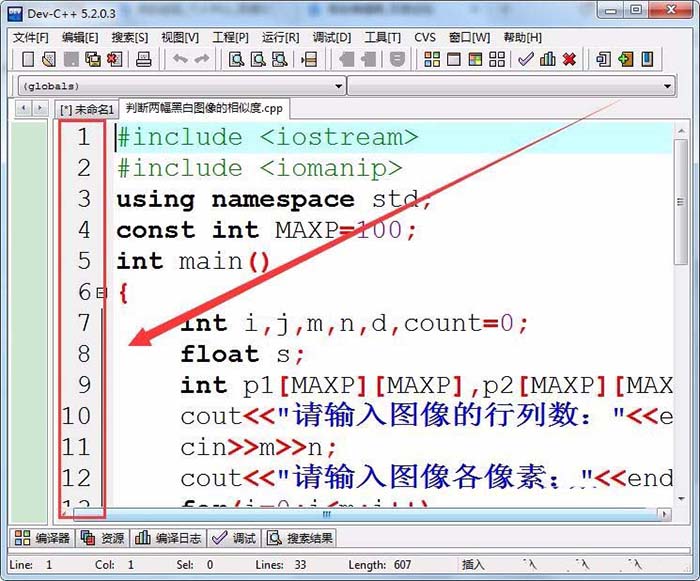
Task: Open the 编译器 bottom panel tab
Action: (42, 538)
